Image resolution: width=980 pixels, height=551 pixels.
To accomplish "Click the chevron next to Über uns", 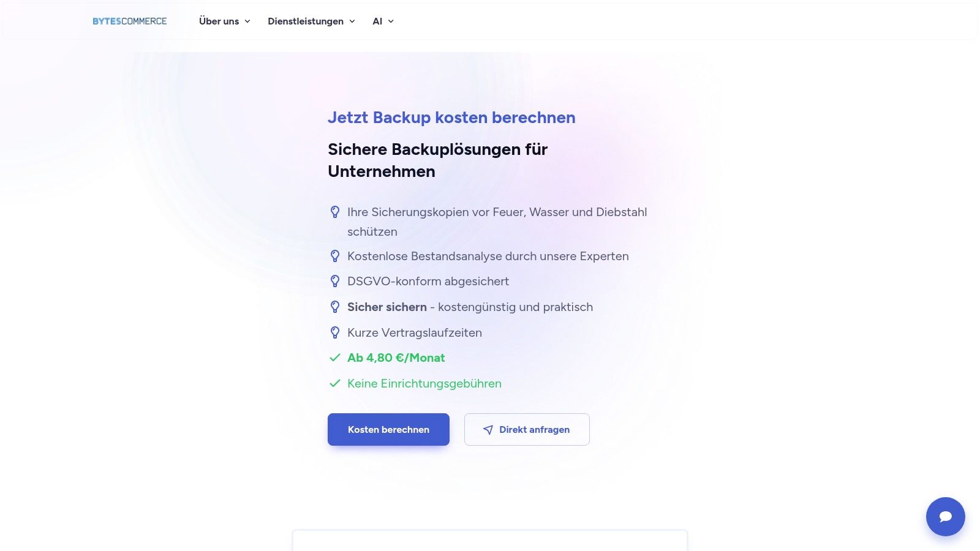I will [x=247, y=21].
